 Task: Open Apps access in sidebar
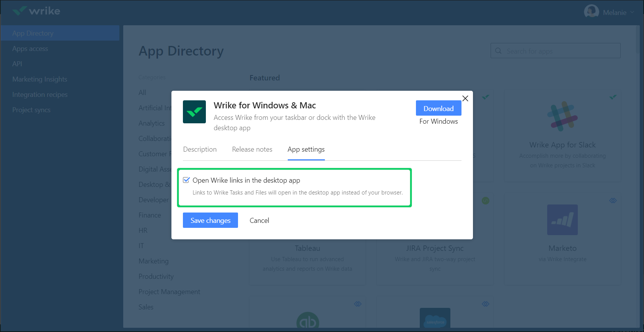coord(30,49)
